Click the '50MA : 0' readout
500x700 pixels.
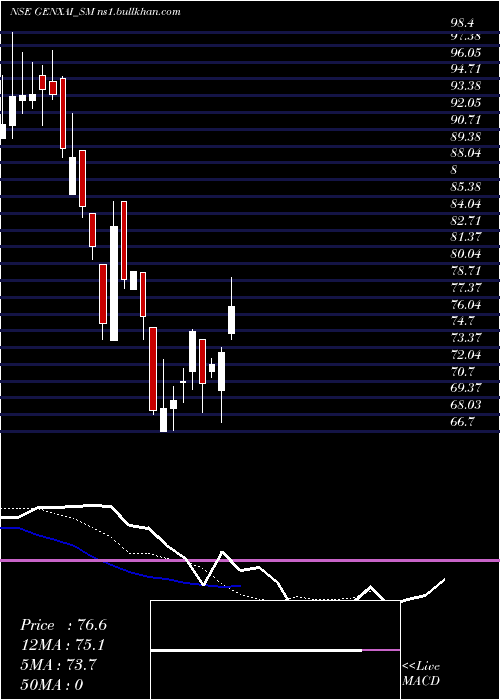pyautogui.click(x=52, y=684)
